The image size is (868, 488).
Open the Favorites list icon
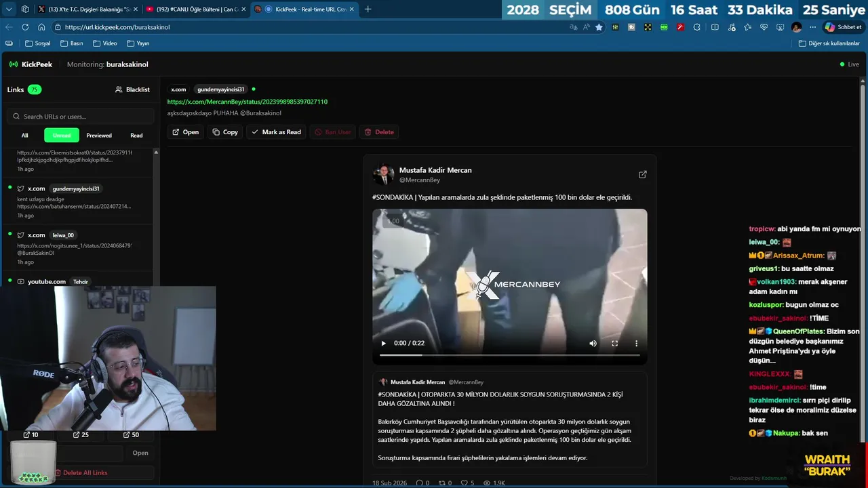tap(747, 27)
